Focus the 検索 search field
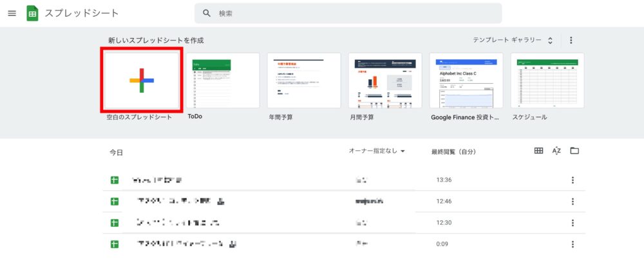The width and height of the screenshot is (644, 261). tap(348, 13)
